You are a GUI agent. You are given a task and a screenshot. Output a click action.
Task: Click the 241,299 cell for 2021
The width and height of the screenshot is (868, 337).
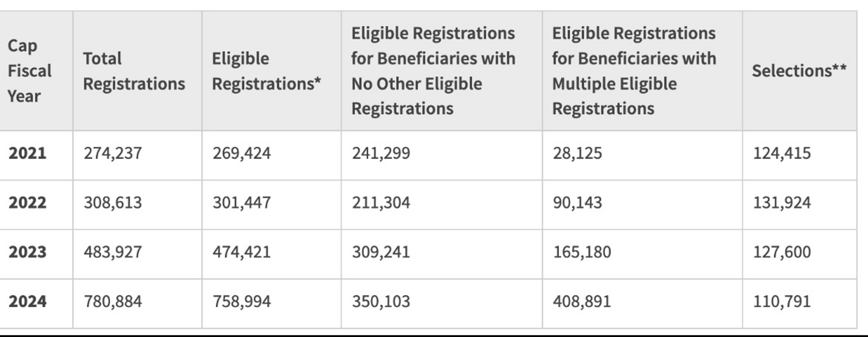[x=381, y=153]
